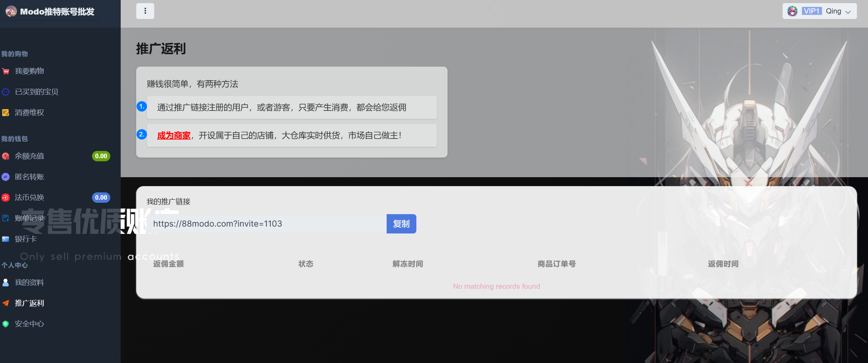Click the icon next to 已买到的宝贝
The height and width of the screenshot is (363, 868).
coord(6,92)
